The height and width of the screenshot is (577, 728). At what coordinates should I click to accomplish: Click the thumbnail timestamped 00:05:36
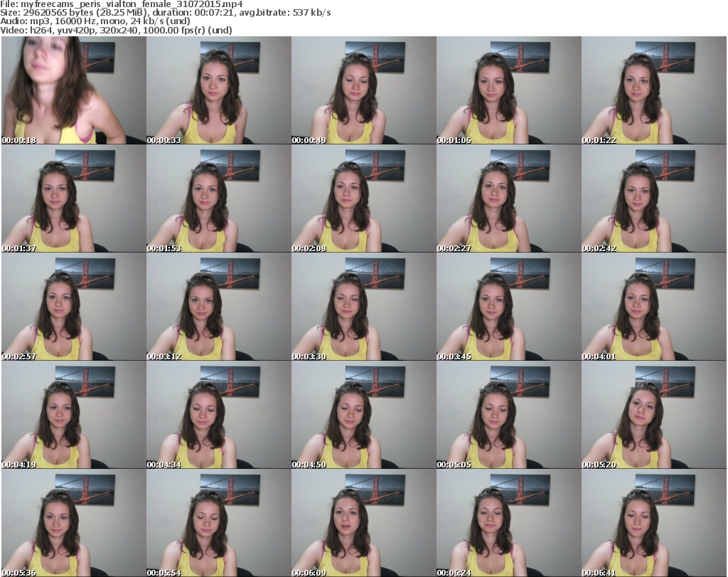click(x=74, y=523)
